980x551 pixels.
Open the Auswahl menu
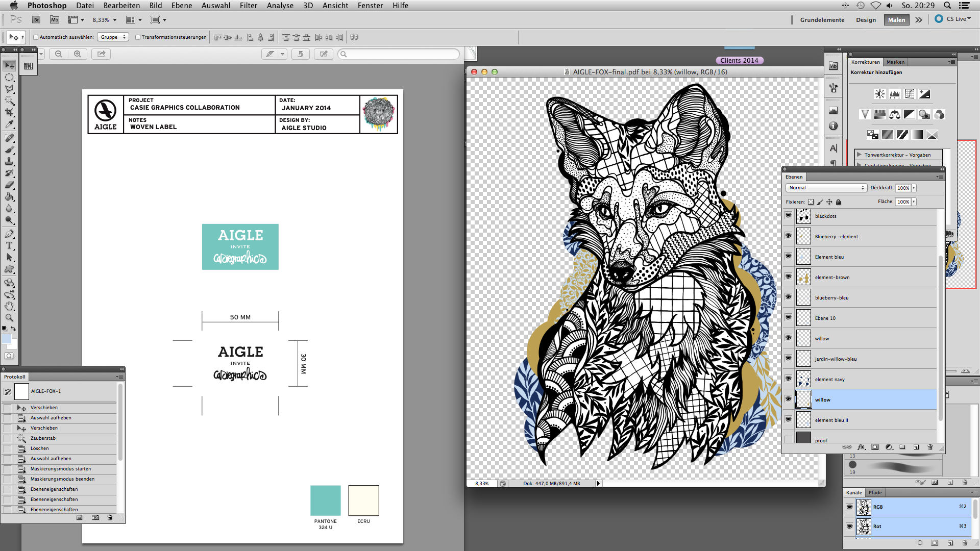click(x=216, y=6)
